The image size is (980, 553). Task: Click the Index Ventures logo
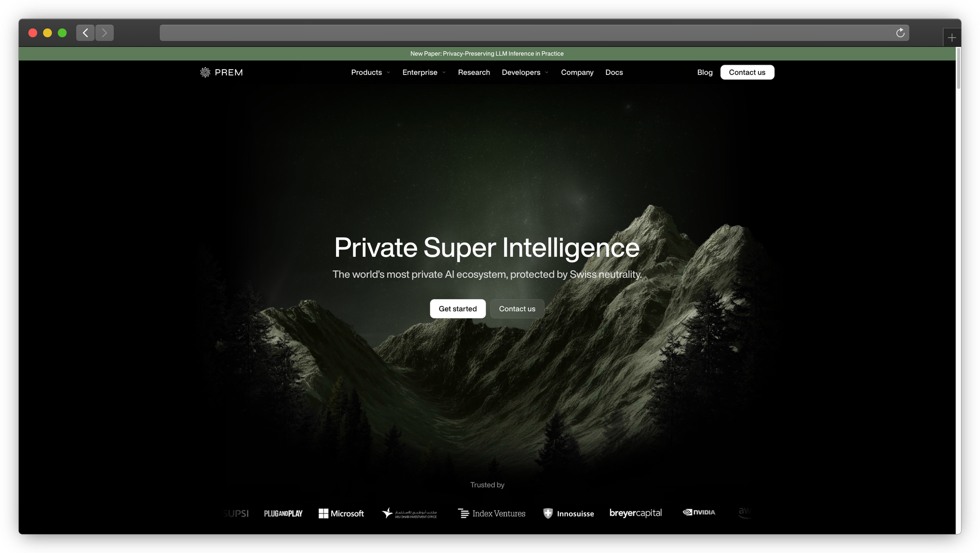[x=491, y=513]
